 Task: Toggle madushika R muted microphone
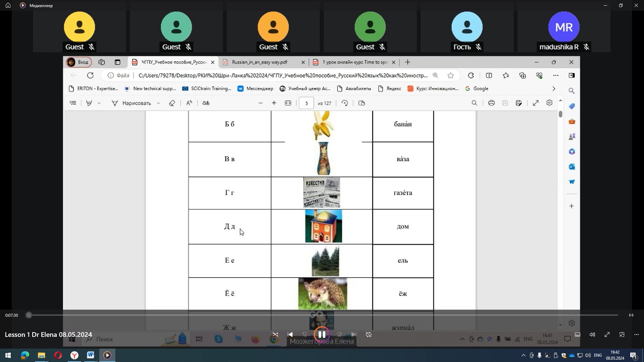tap(586, 47)
